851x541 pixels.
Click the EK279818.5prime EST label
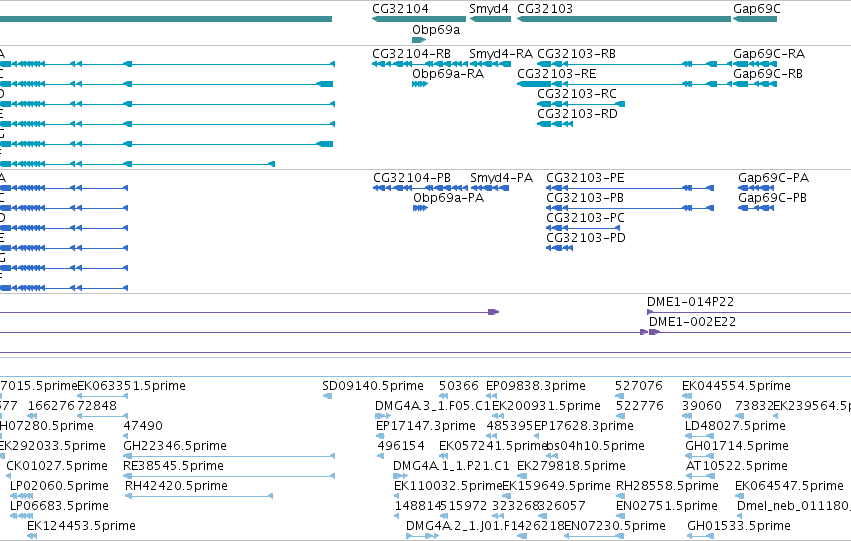pyautogui.click(x=571, y=466)
